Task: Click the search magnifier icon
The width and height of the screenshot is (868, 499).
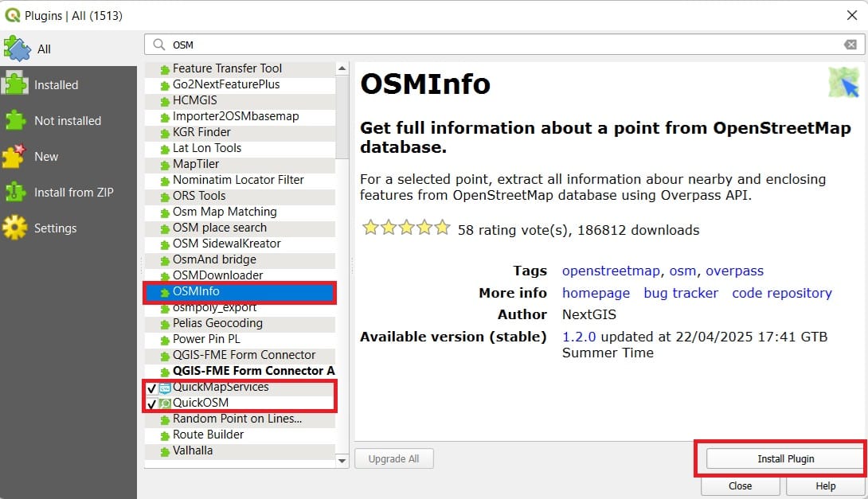Action: coord(159,45)
